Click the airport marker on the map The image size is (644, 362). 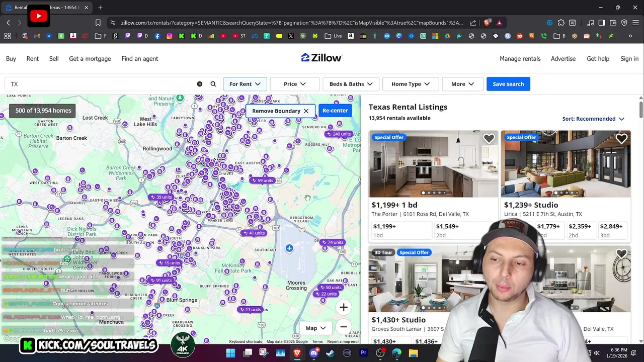[x=289, y=248]
